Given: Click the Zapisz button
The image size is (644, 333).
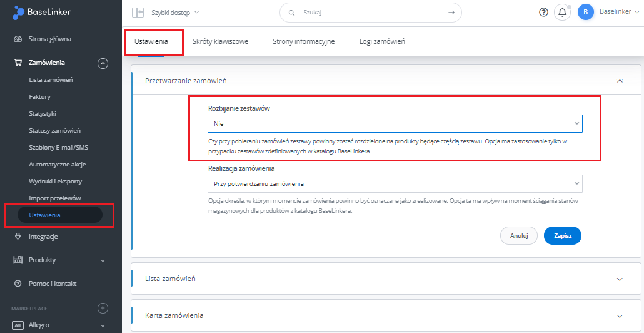Looking at the screenshot, I should point(563,236).
